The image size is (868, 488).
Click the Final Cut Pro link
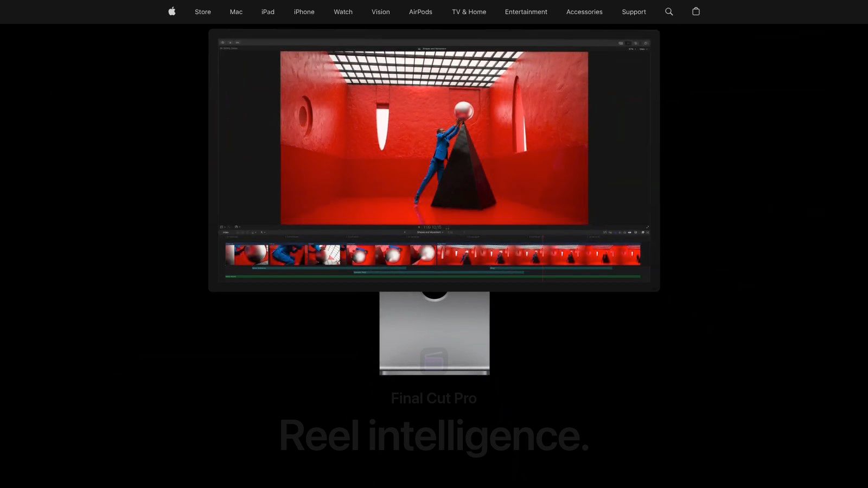pyautogui.click(x=433, y=398)
